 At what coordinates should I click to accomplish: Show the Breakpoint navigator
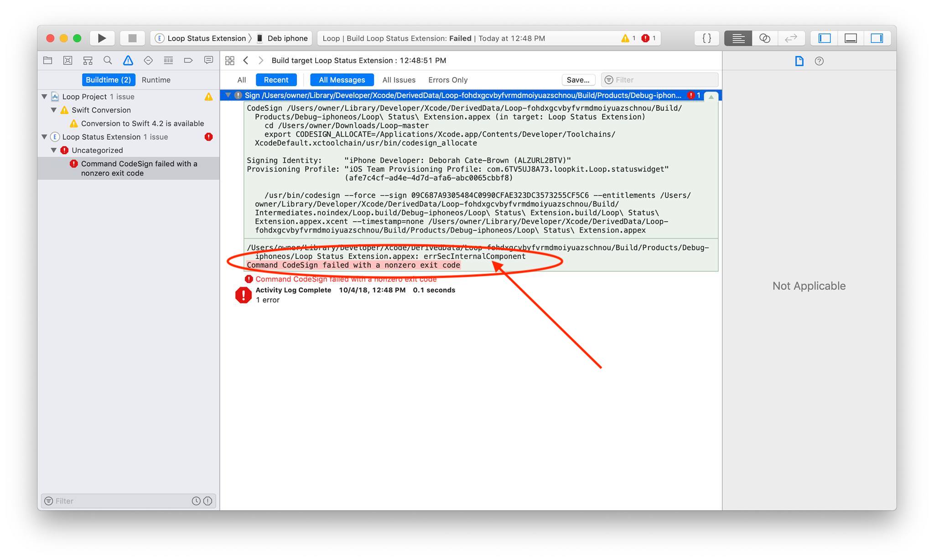click(188, 60)
